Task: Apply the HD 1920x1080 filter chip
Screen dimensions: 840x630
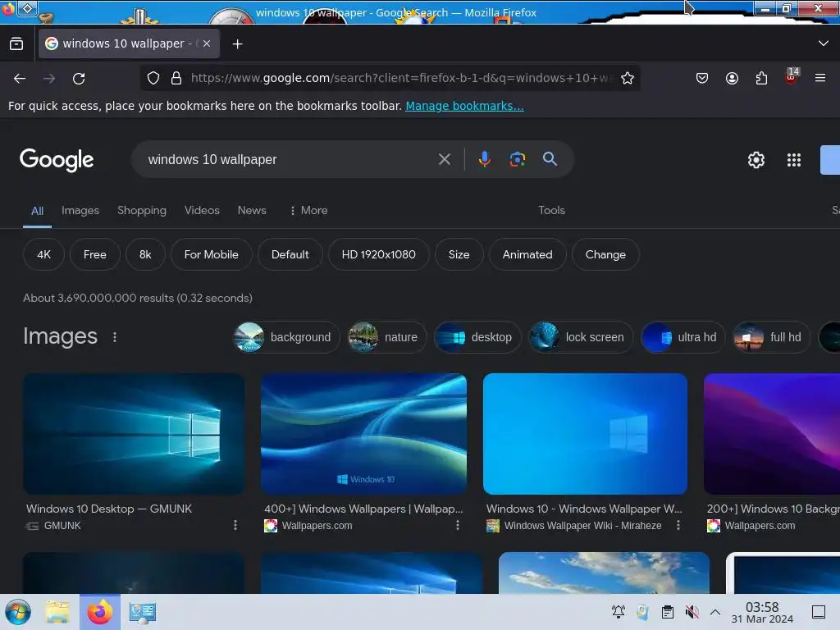Action: pyautogui.click(x=379, y=254)
